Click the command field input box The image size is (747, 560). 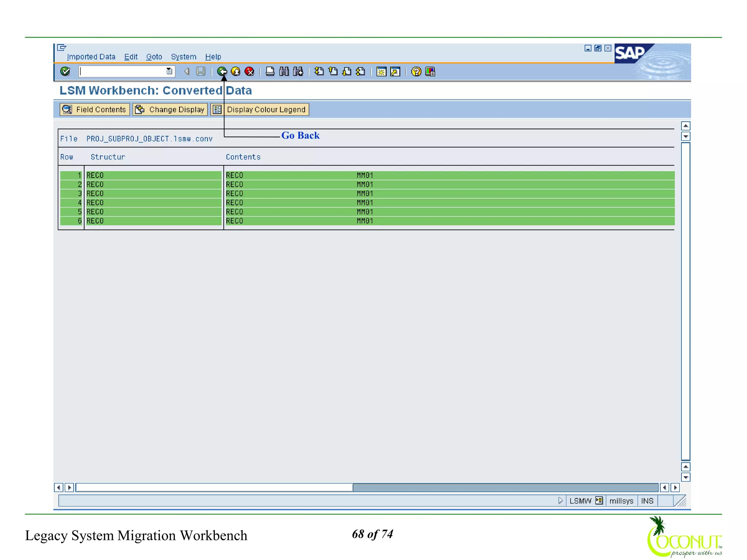tap(127, 71)
